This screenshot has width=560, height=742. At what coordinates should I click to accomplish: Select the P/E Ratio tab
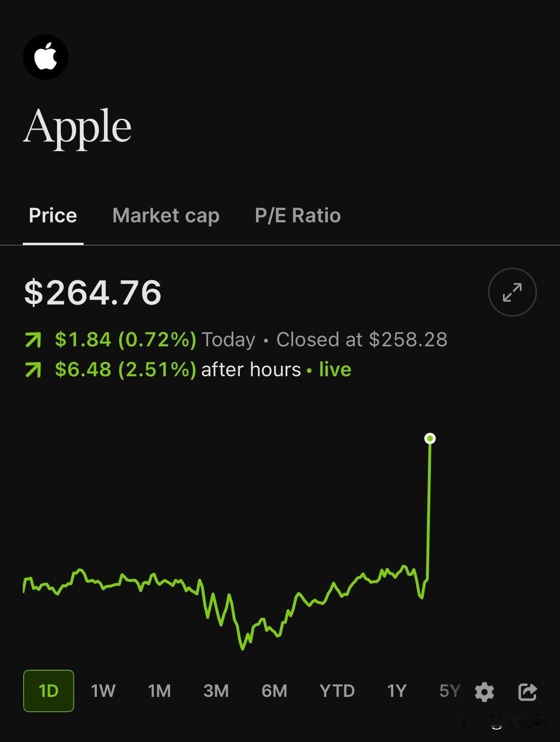[x=298, y=216]
